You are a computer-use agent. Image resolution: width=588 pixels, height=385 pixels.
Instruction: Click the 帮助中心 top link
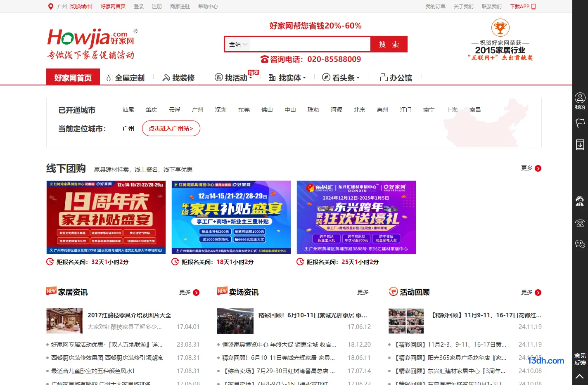tap(208, 7)
